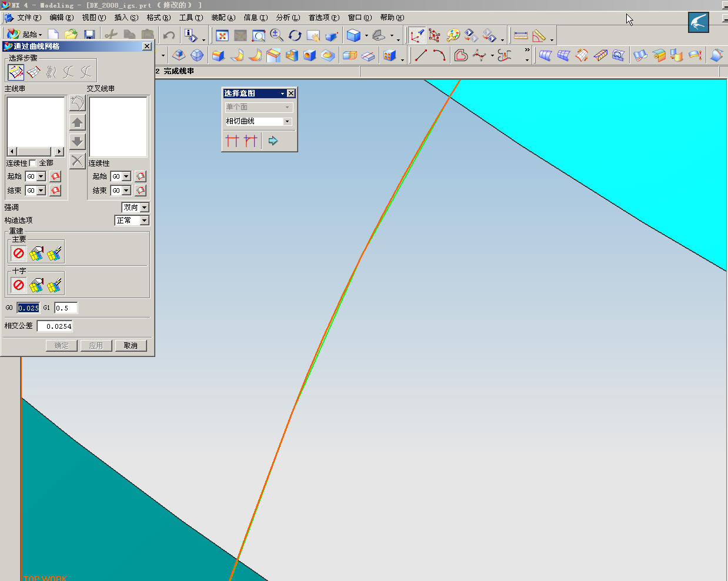Click the 确定 OK button
The width and height of the screenshot is (728, 581).
pyautogui.click(x=62, y=346)
